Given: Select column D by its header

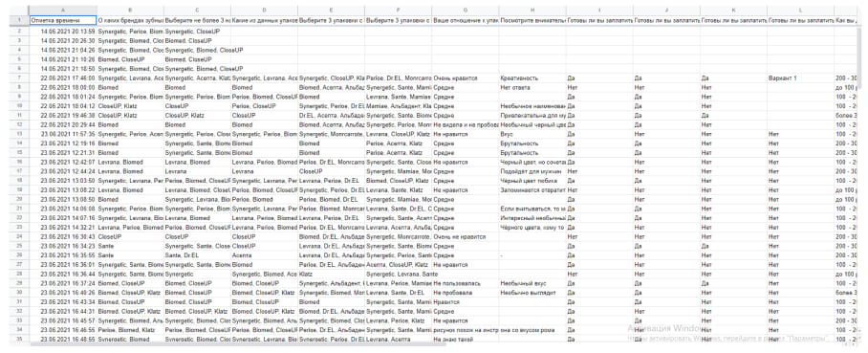Looking at the screenshot, I should point(264,10).
